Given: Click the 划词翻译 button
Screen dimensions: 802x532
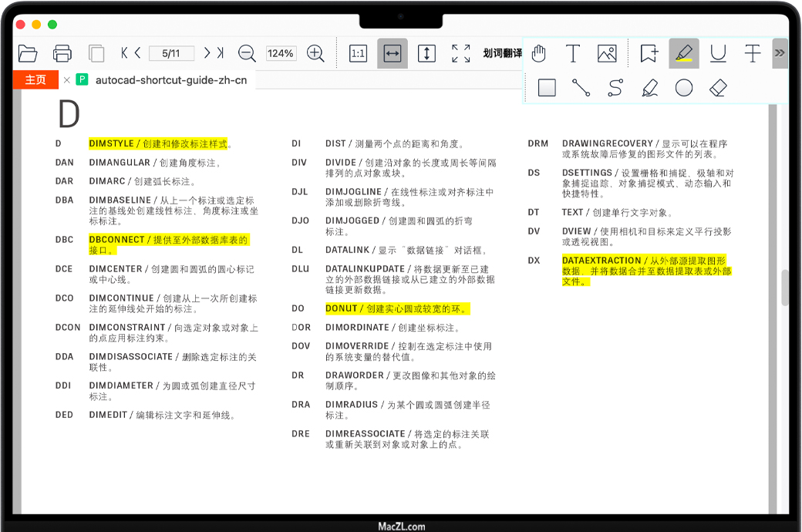Looking at the screenshot, I should click(502, 53).
